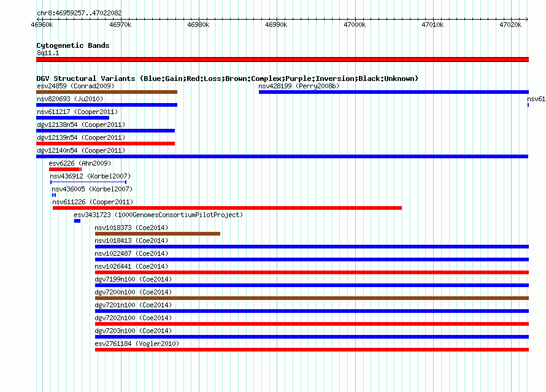Open the nsv436005 (Korbel2007) label
The image size is (546, 392).
[x=92, y=189]
